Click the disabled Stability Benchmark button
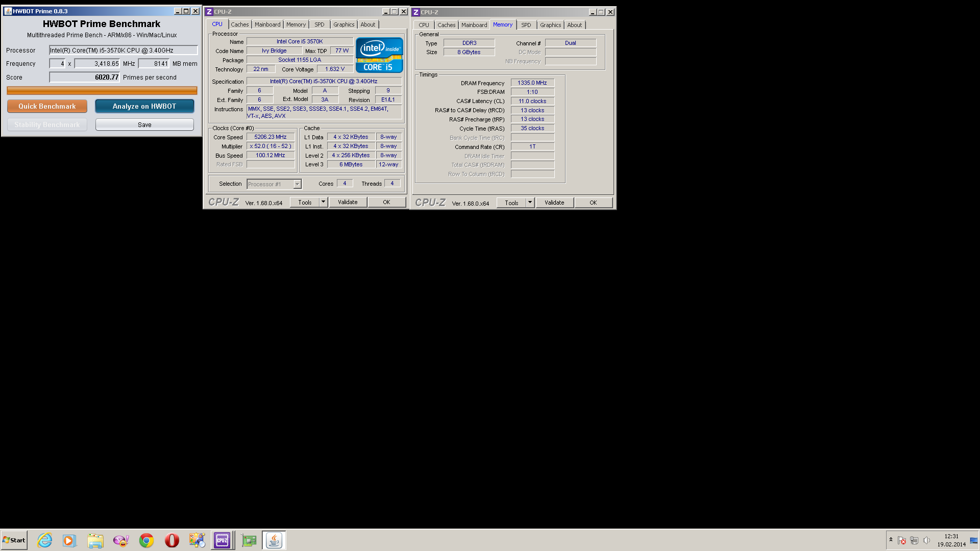This screenshot has height=551, width=980. [47, 124]
